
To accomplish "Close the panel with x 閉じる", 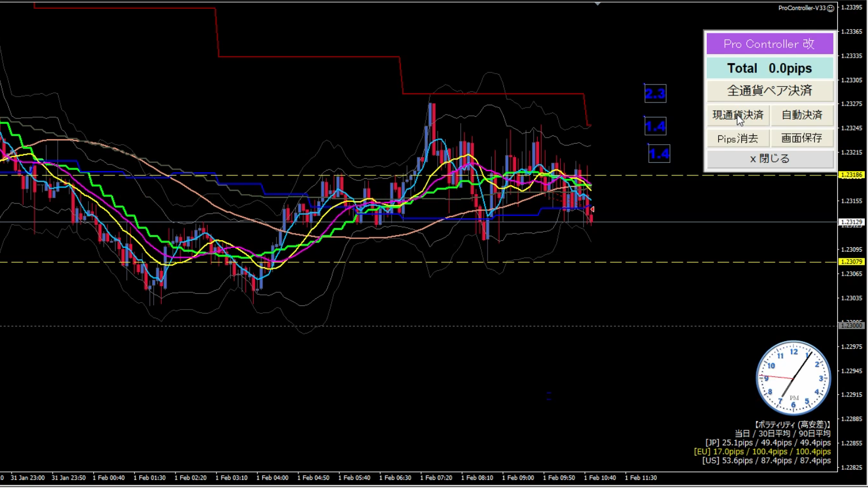I will (770, 159).
